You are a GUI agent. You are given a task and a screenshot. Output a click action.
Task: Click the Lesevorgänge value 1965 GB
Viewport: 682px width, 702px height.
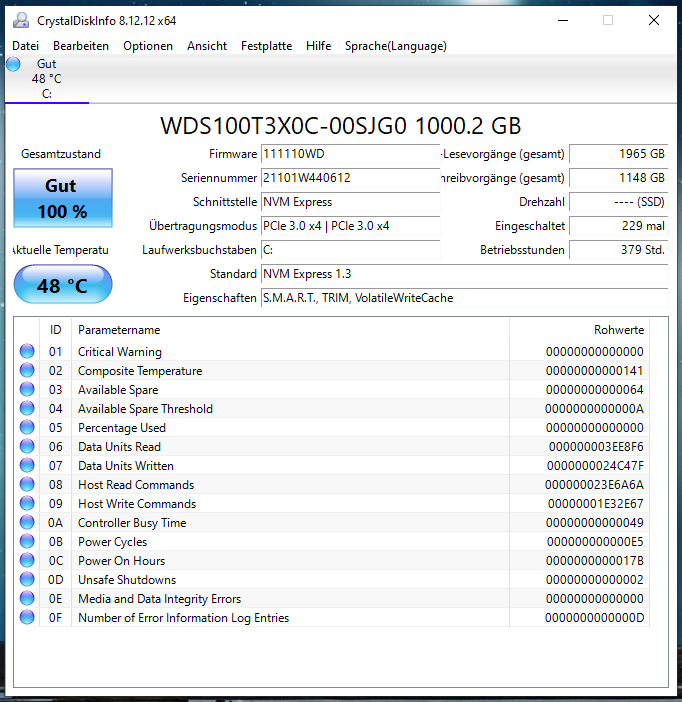pyautogui.click(x=618, y=154)
